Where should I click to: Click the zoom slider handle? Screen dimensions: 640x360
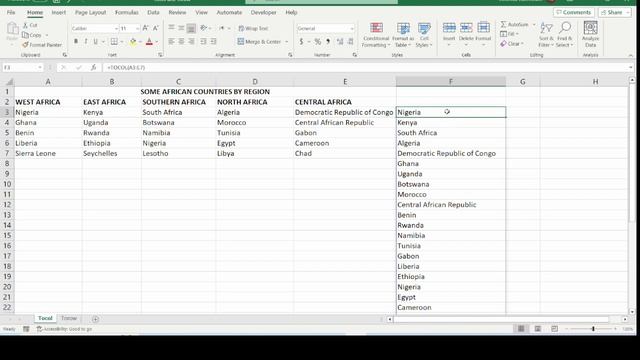(593, 329)
